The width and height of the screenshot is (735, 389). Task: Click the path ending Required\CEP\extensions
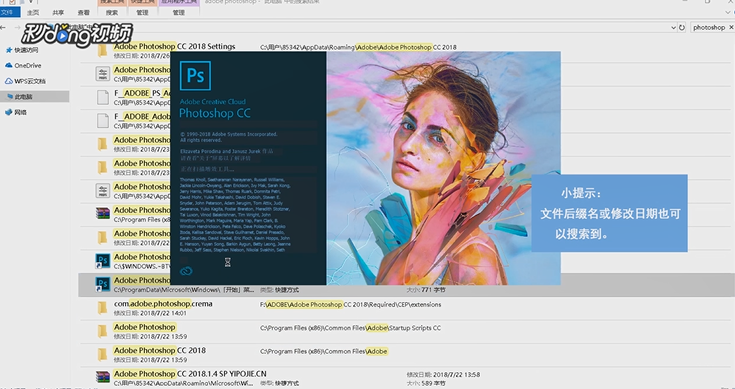(351, 305)
